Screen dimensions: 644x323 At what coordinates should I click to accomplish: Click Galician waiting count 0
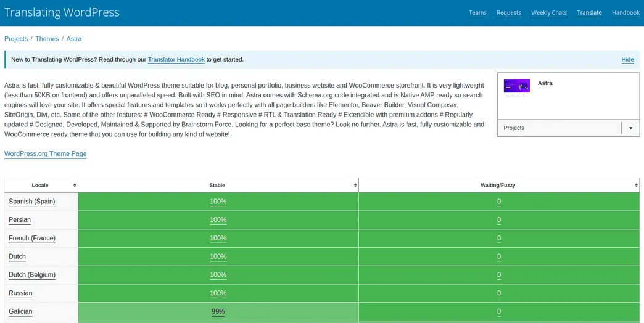pos(499,311)
